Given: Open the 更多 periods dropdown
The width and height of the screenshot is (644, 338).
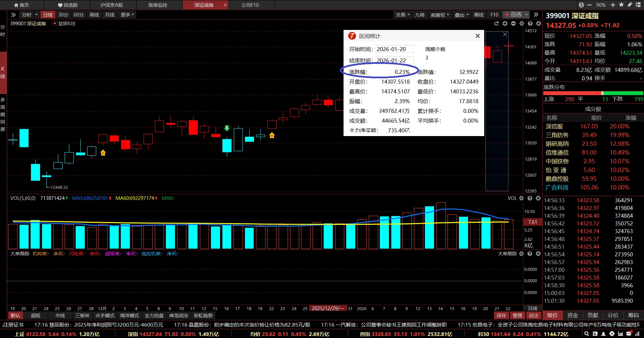Looking at the screenshot, I should tap(128, 15).
